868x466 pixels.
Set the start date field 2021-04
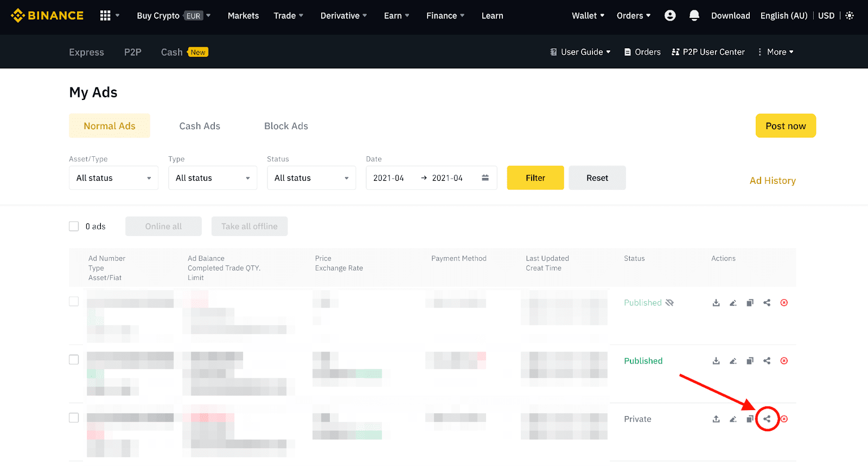[388, 178]
